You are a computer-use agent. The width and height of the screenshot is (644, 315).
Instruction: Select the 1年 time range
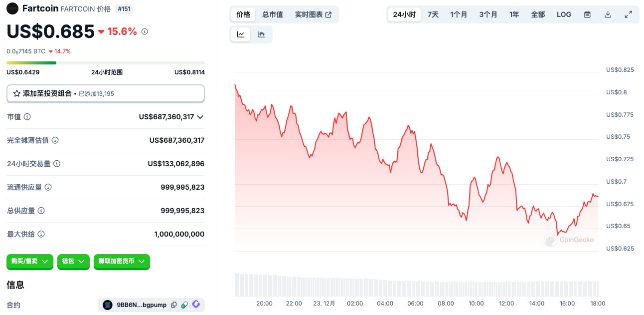point(514,14)
